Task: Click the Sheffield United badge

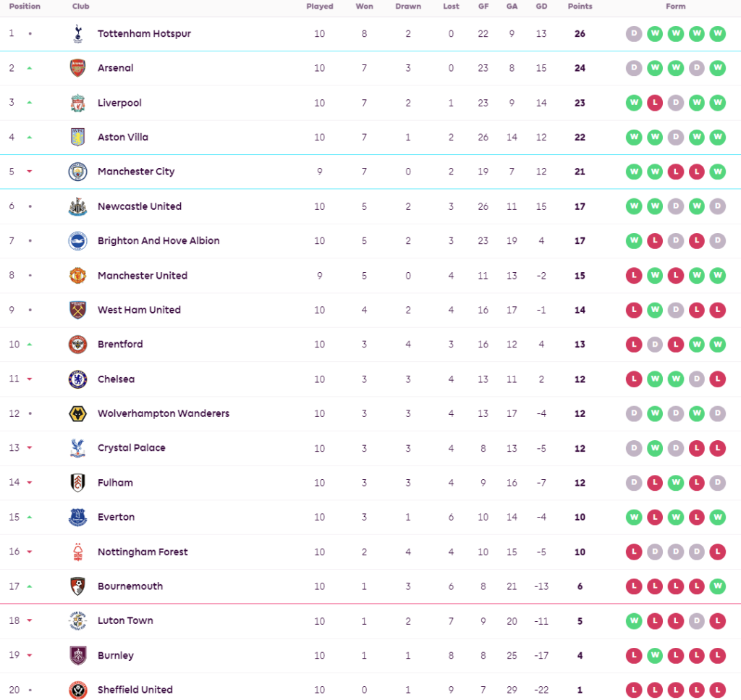Action: [77, 690]
